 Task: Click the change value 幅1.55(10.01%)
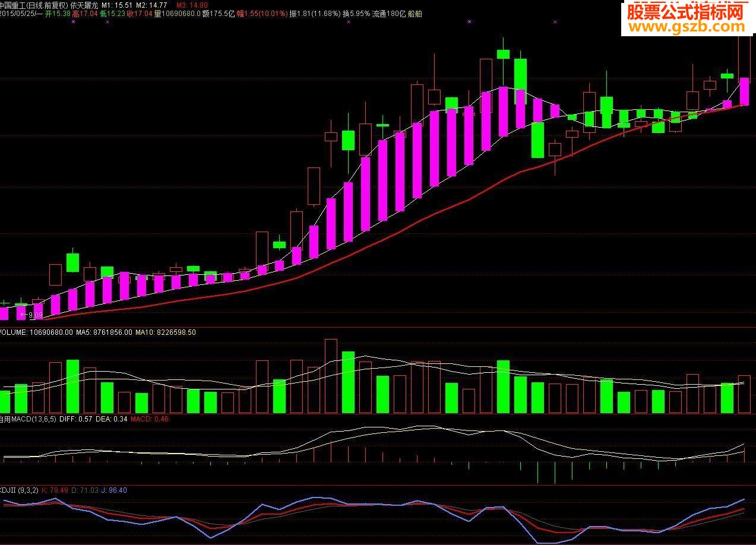262,13
